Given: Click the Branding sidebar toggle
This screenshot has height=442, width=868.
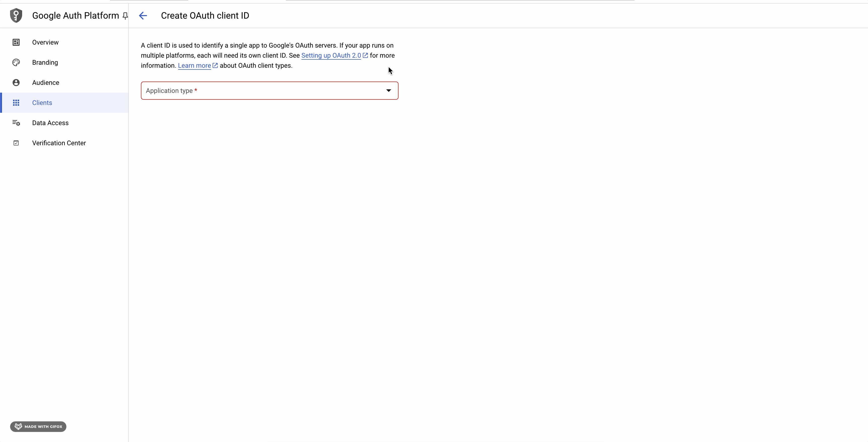Looking at the screenshot, I should [x=45, y=62].
